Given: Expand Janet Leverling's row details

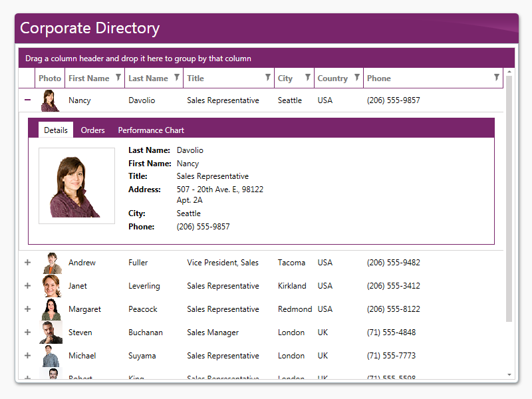Looking at the screenshot, I should tap(27, 286).
